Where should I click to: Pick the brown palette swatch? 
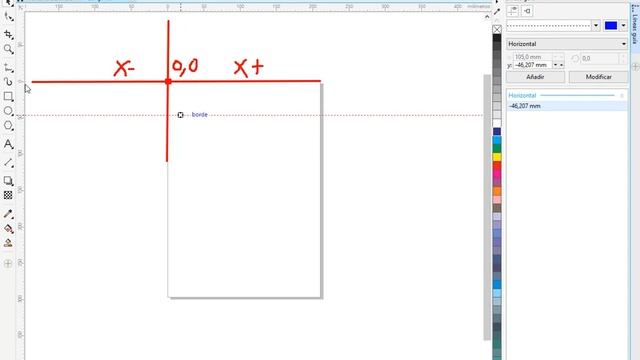[x=497, y=208]
